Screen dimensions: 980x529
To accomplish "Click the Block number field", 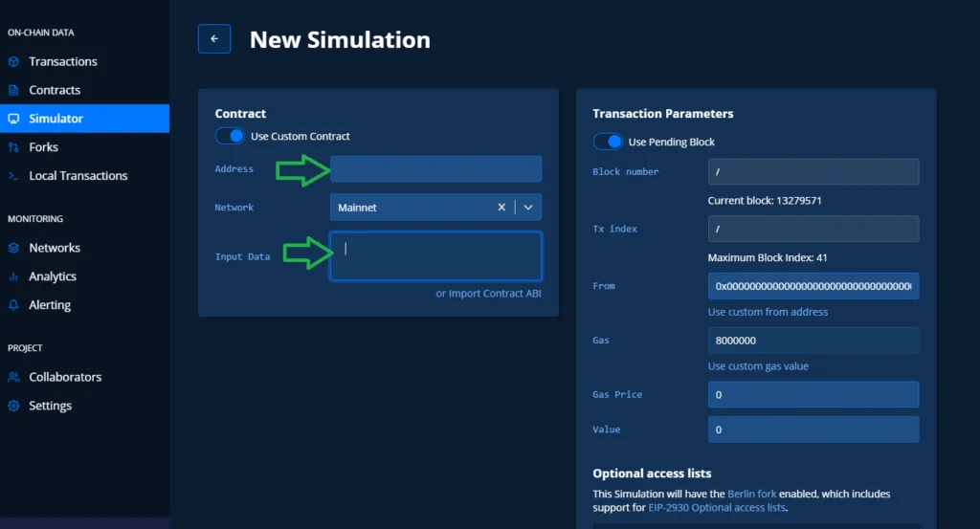I will [813, 172].
